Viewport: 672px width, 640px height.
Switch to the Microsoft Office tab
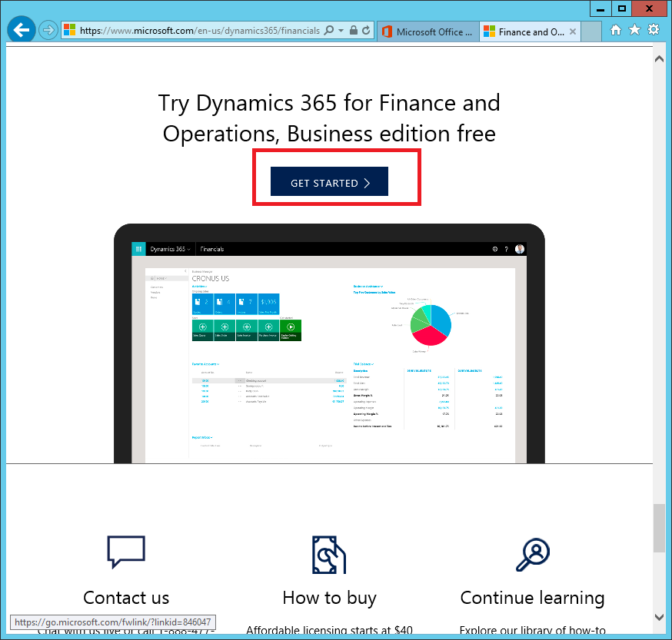pyautogui.click(x=427, y=32)
